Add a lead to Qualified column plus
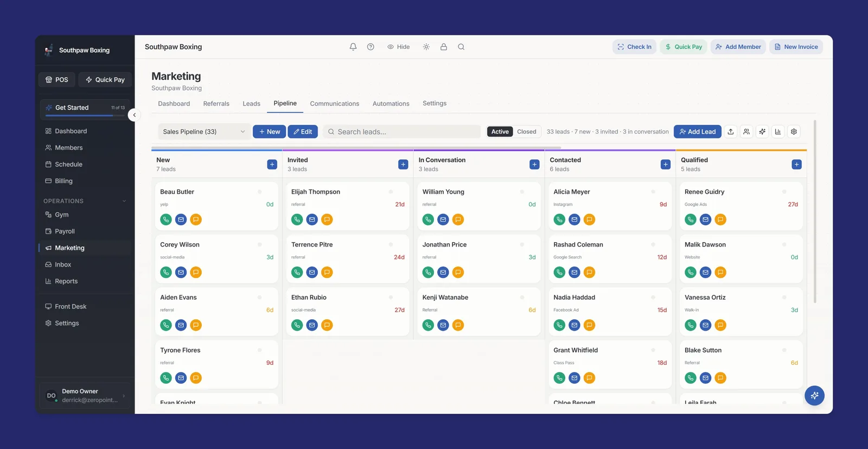Image resolution: width=868 pixels, height=449 pixels. click(796, 165)
